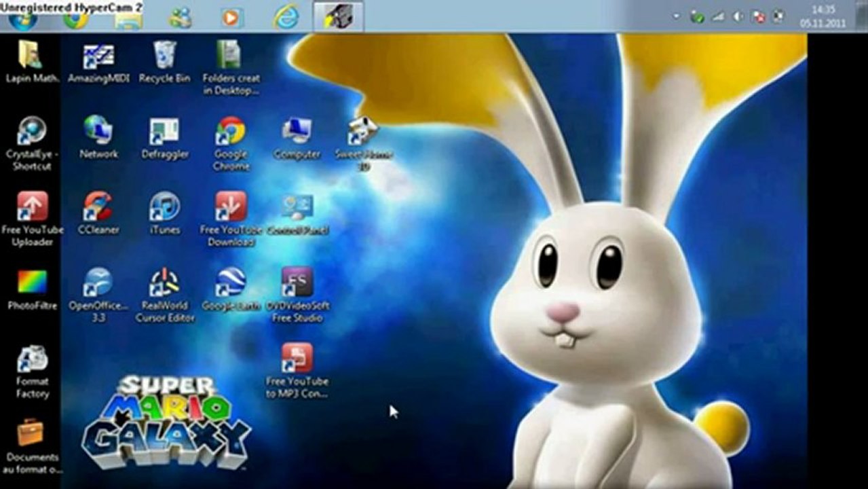Open the taskbar clock showing 14:35

coord(823,16)
